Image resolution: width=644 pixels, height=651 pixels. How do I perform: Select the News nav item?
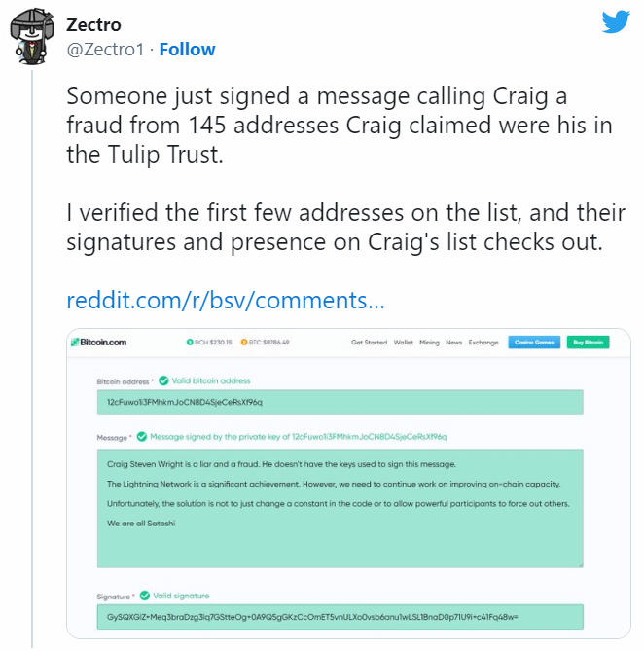tap(453, 343)
